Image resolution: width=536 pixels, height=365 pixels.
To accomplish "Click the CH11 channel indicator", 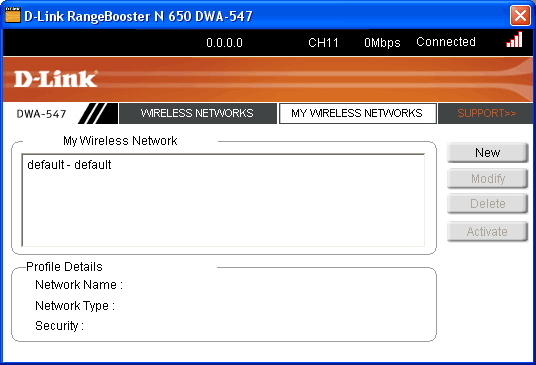I will pos(323,43).
